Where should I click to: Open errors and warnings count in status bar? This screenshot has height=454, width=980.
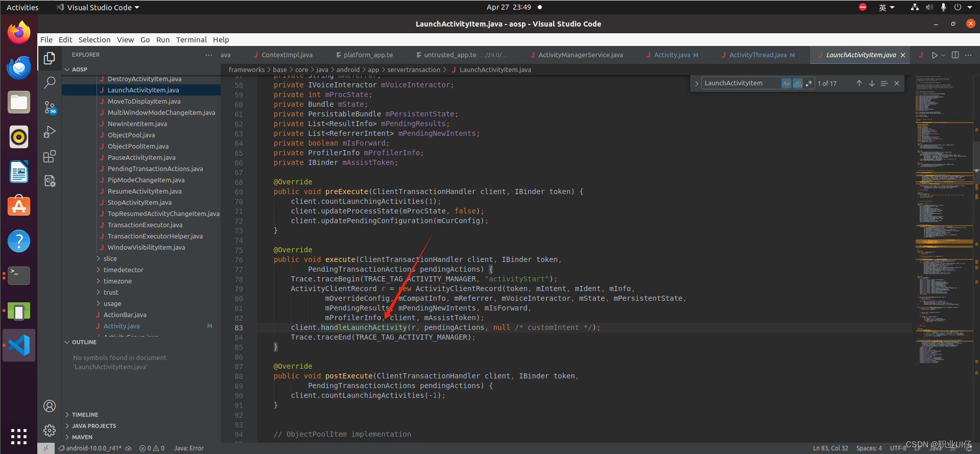click(152, 448)
